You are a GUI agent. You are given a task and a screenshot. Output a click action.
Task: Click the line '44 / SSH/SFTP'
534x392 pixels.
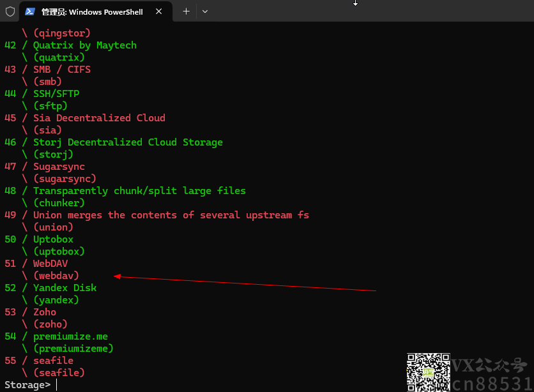(42, 94)
